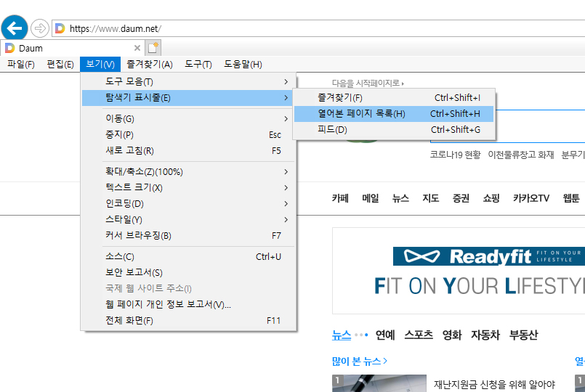This screenshot has height=392, width=585.
Task: Click 많이 본 뉴스 heading link
Action: click(x=360, y=361)
